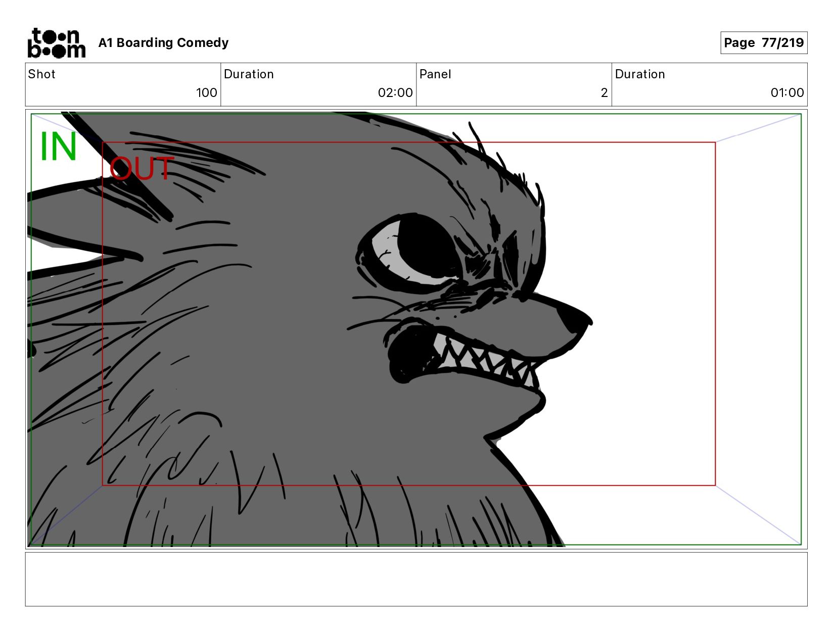Click the 'Duration' label beside Shot
This screenshot has height=644, width=834.
[249, 74]
